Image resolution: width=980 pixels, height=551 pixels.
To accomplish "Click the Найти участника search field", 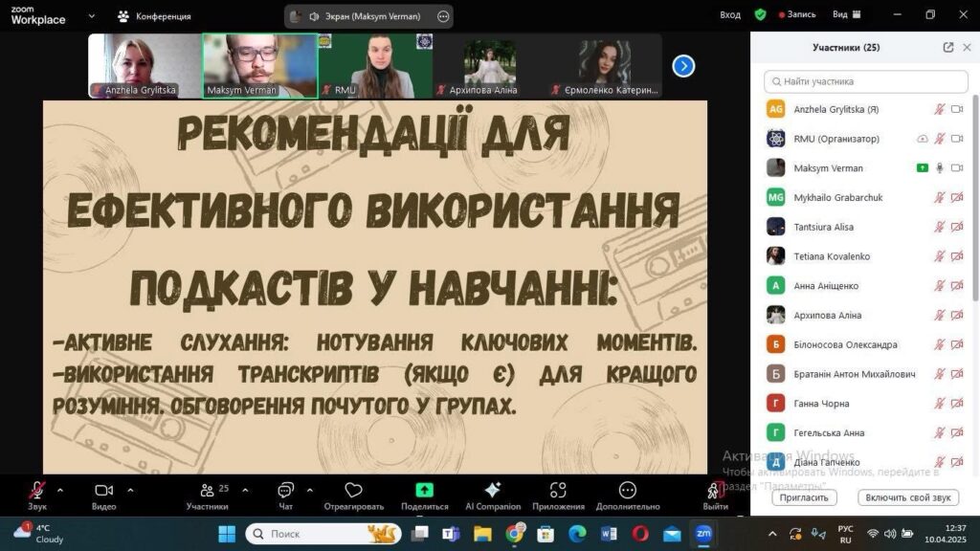I will (865, 81).
